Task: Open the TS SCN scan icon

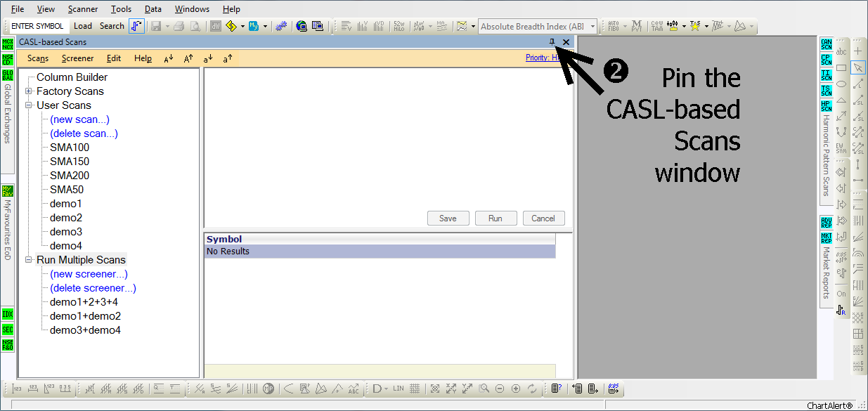Action: (827, 91)
